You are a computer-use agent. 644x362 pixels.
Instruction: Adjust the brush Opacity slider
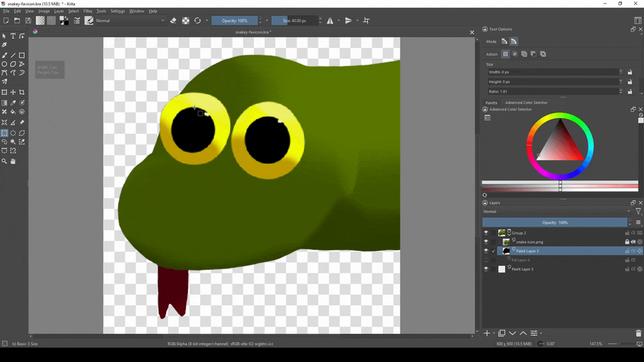click(233, 21)
